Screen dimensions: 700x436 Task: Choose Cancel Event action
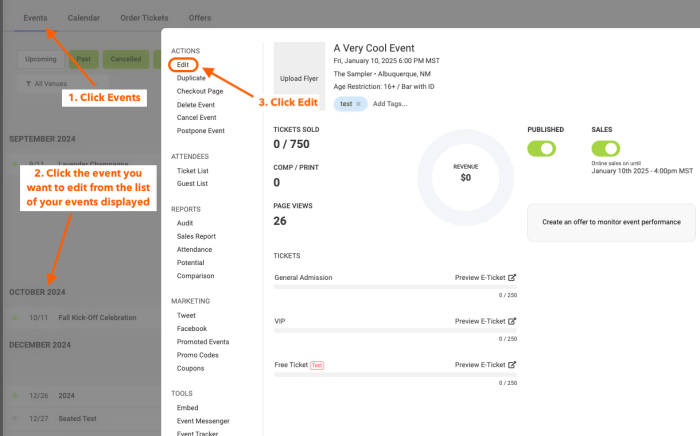pos(196,117)
